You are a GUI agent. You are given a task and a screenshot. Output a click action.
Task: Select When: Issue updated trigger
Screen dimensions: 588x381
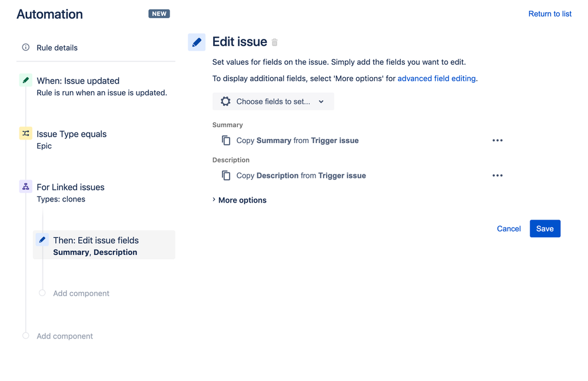click(x=78, y=81)
